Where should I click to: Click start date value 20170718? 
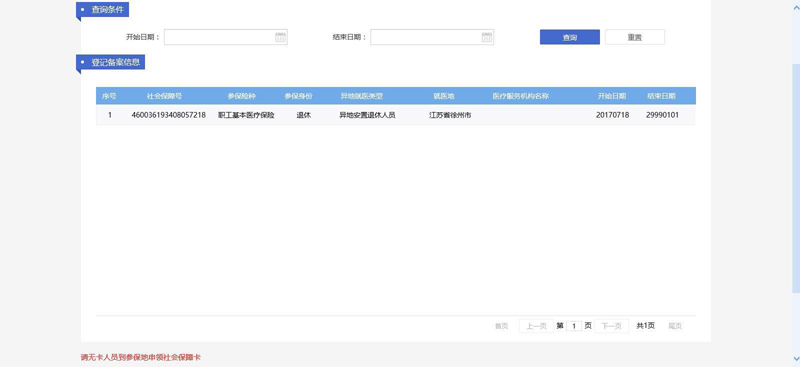coord(612,115)
